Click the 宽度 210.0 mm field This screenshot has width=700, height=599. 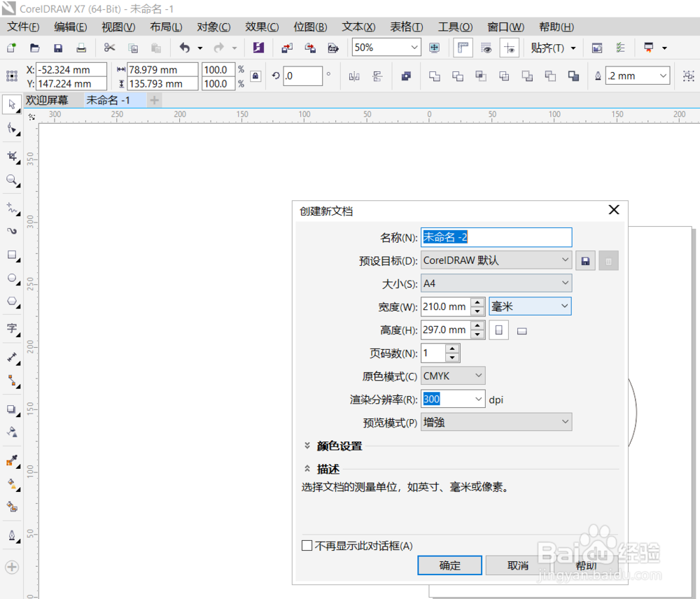coord(445,306)
